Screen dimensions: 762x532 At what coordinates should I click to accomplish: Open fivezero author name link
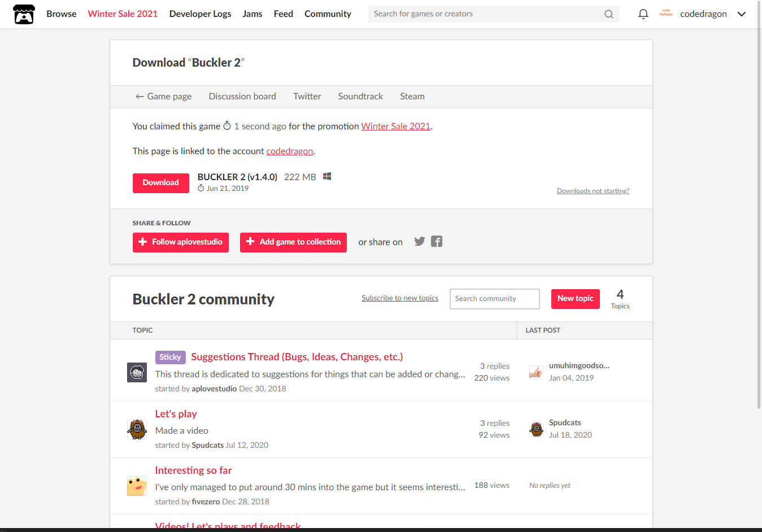[206, 502]
